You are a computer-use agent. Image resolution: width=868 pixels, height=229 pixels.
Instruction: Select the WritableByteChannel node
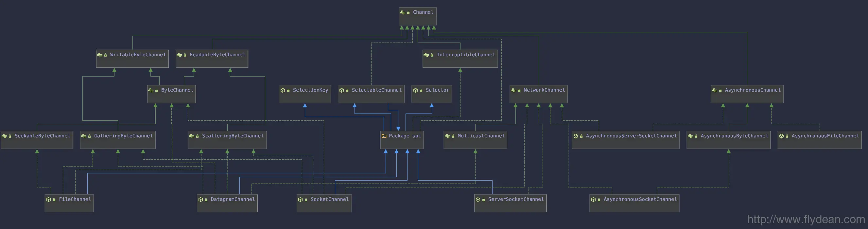132,59
